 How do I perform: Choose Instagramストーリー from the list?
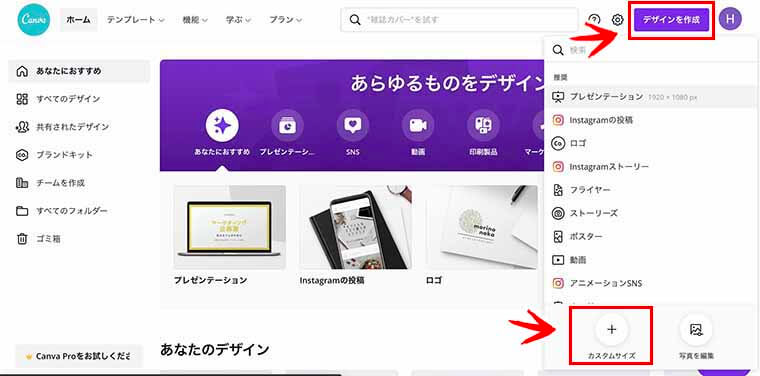(x=650, y=167)
